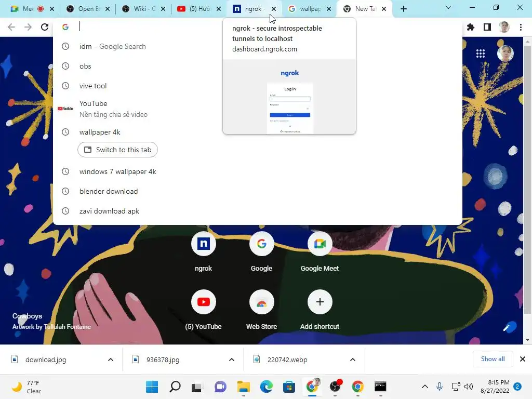The image size is (532, 399).
Task: Open the tab search chevron
Action: pyautogui.click(x=448, y=7)
